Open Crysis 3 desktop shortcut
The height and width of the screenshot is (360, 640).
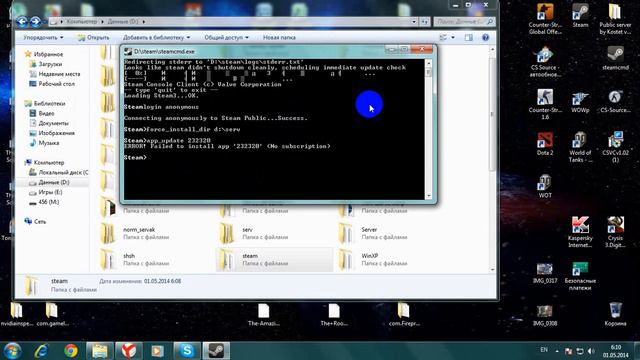pos(615,232)
